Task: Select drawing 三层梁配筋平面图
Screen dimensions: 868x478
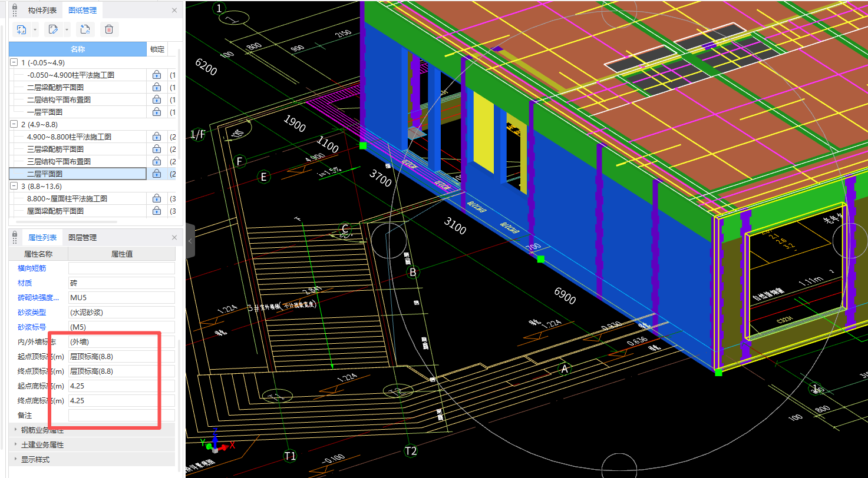Action: pyautogui.click(x=54, y=149)
